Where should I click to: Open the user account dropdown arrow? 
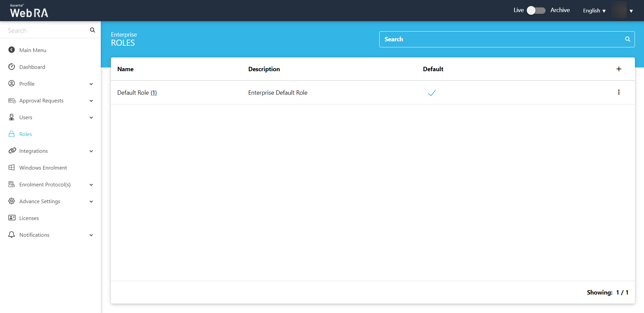[631, 11]
